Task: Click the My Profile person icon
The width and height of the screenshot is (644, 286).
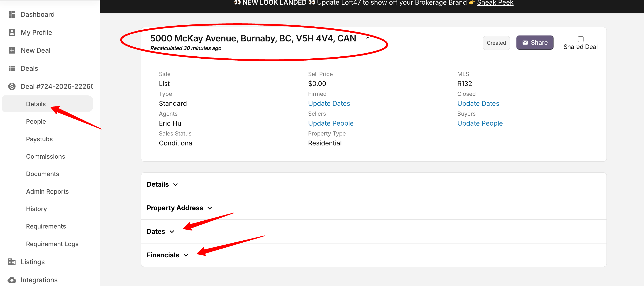Action: (12, 32)
